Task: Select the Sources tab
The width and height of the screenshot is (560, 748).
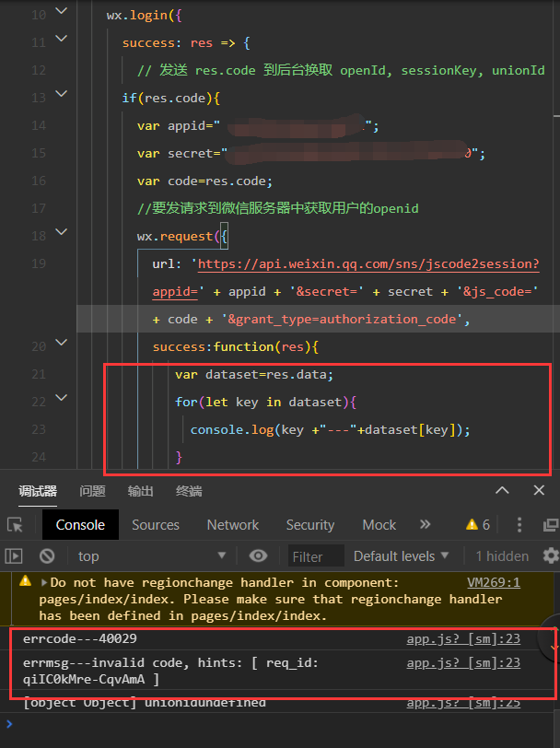Action: 156,525
